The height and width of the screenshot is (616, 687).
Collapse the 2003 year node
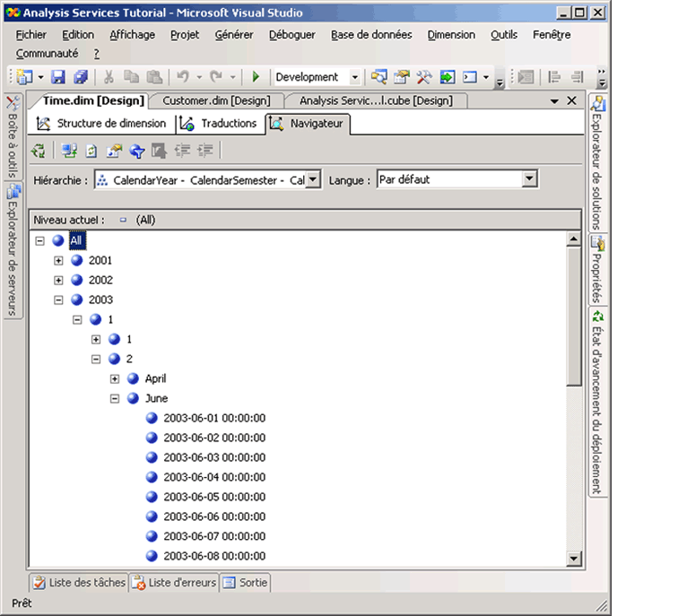[x=58, y=300]
